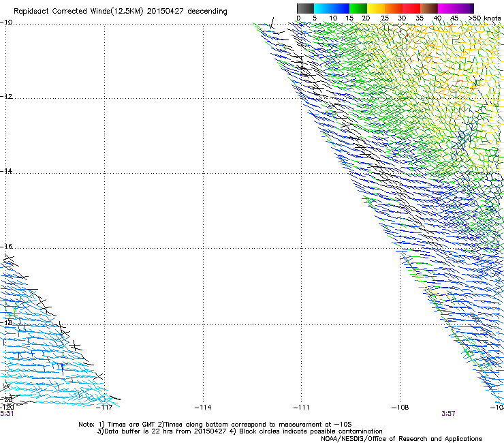This screenshot has width=504, height=443.
Task: Click the purple '3:57' swath time label
Action: pos(448,414)
